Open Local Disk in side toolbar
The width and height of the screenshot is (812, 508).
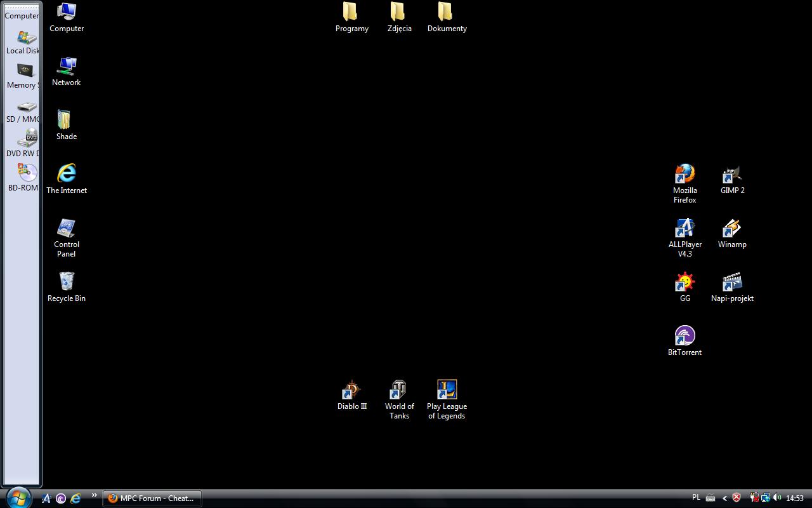tap(23, 43)
